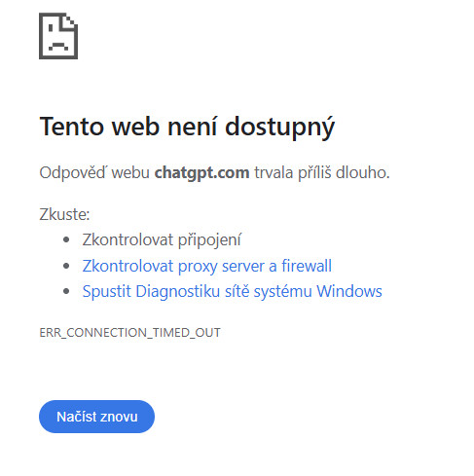Click the word Windows in the diagnostics link

pos(349,291)
